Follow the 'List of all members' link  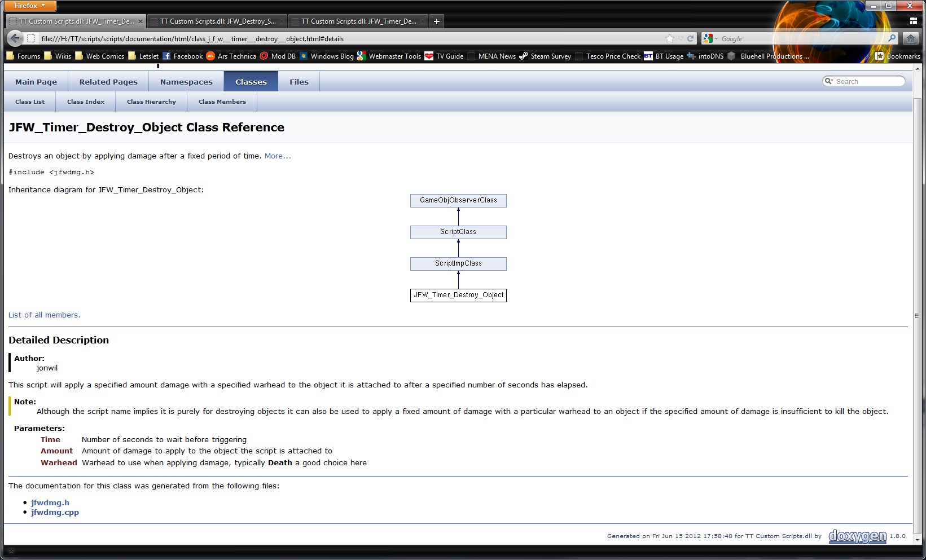tap(44, 315)
